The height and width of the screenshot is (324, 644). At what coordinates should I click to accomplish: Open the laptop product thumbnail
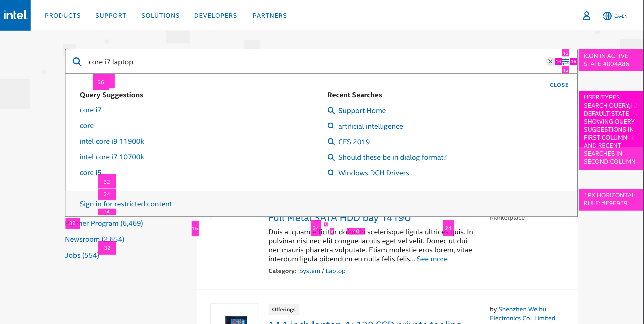pyautogui.click(x=235, y=314)
